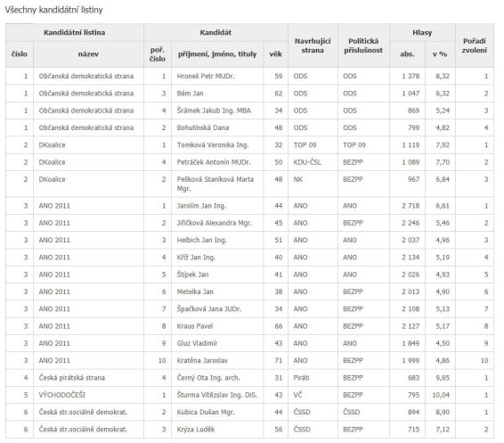Select candidate 'Gluz Vladimír'
Screen dimensions: 504x443
coord(197,343)
